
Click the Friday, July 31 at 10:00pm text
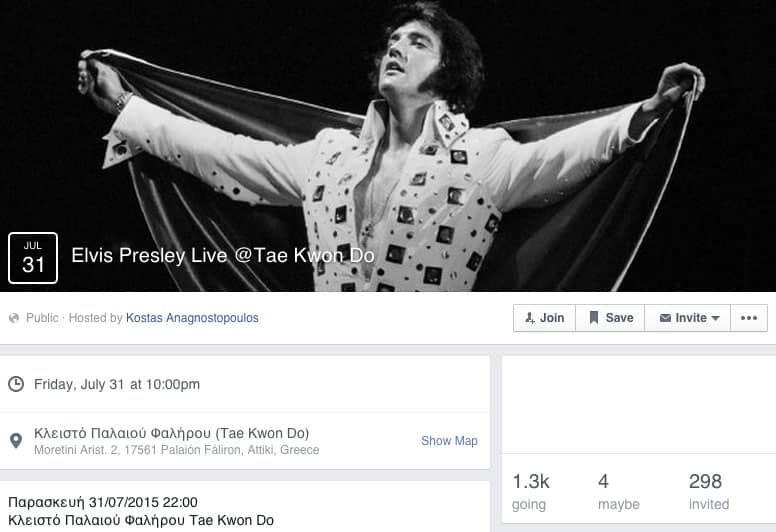click(x=117, y=384)
